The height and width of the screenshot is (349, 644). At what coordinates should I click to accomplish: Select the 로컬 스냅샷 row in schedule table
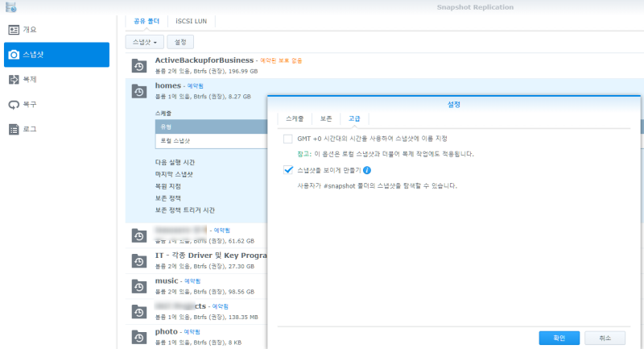coord(212,140)
